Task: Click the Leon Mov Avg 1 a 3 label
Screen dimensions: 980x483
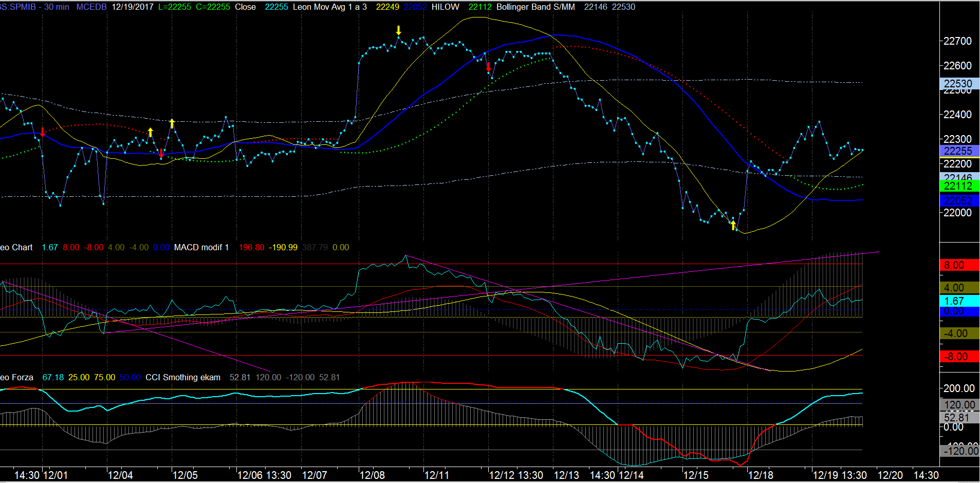Action: pos(330,7)
